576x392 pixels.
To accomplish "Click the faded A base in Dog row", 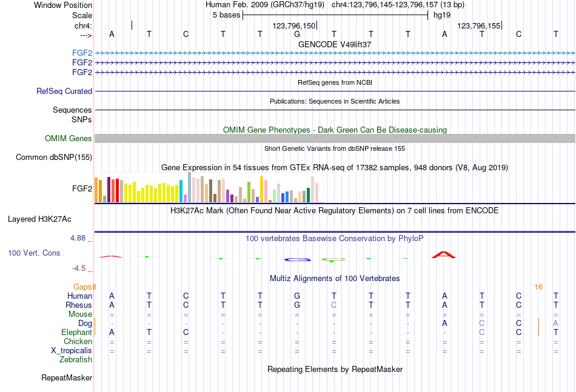I will click(555, 324).
